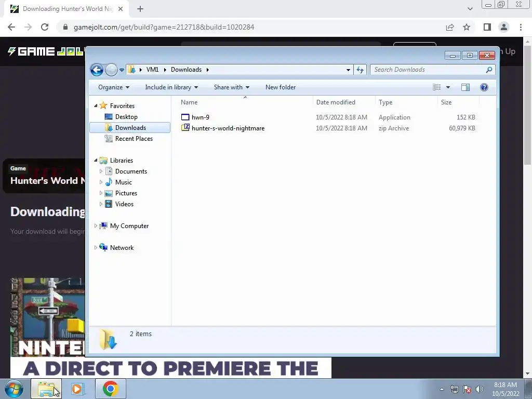This screenshot has width=532, height=399.
Task: Expand My Computer node
Action: [96, 225]
